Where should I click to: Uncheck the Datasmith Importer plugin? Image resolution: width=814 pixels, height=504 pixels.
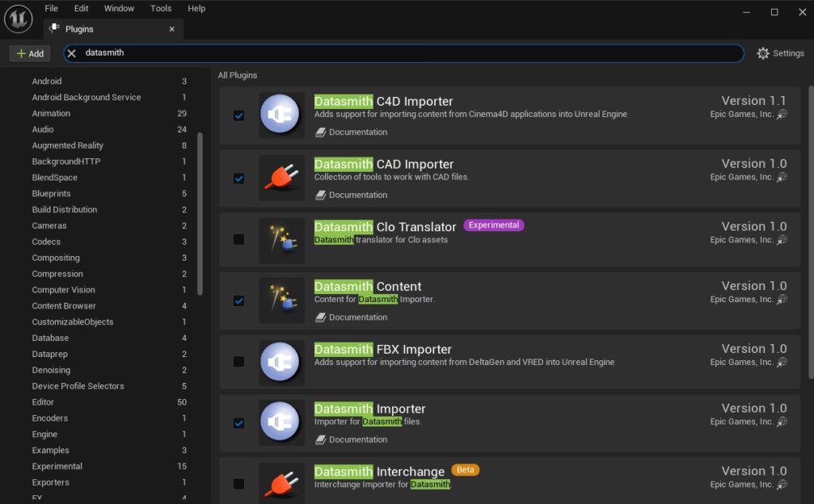tap(238, 423)
